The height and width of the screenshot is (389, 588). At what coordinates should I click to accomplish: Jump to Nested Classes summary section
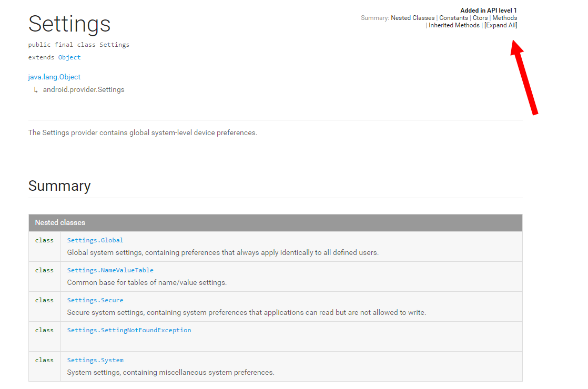pyautogui.click(x=412, y=18)
